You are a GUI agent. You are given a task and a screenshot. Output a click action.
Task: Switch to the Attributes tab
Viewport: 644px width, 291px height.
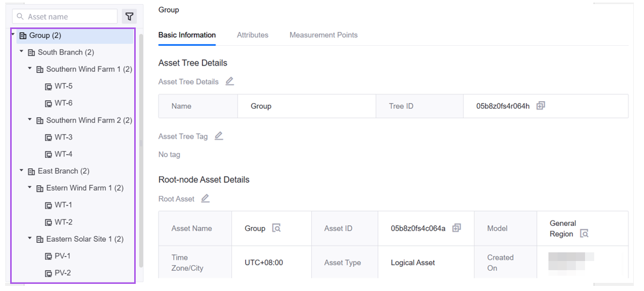coord(252,35)
